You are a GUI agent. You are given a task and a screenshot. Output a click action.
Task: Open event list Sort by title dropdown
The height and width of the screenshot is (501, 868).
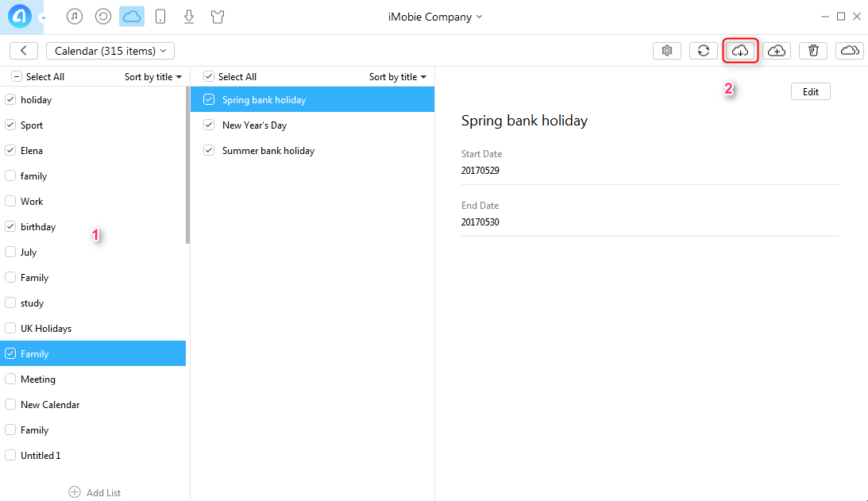point(398,77)
